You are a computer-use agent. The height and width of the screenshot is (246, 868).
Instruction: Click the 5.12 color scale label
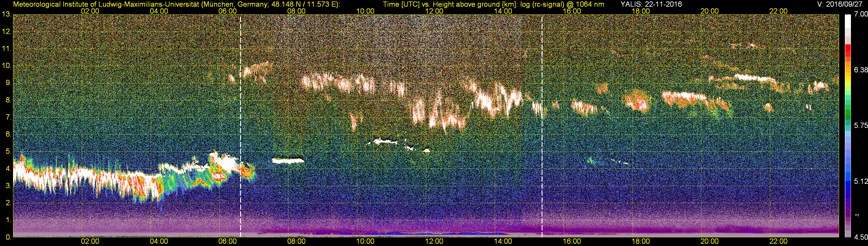(x=860, y=181)
